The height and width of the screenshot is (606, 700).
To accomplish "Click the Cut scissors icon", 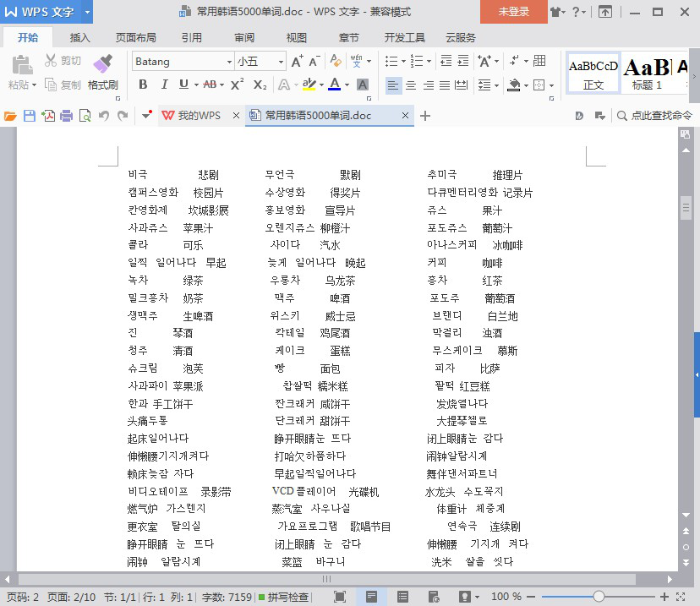I will [x=51, y=60].
